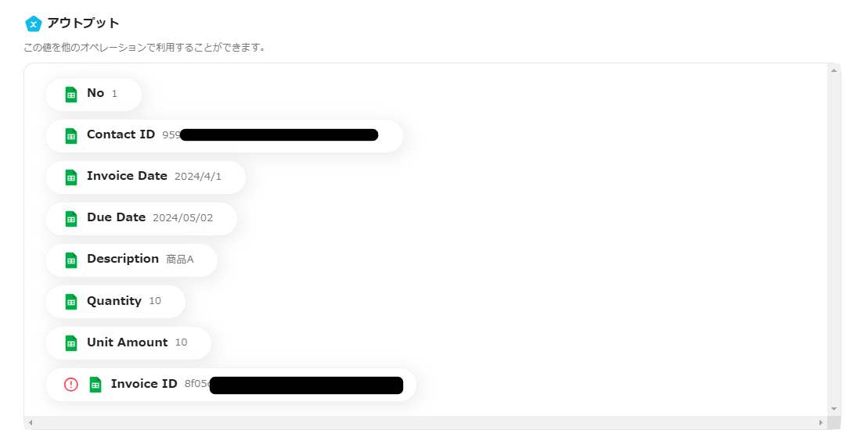868x448 pixels.
Task: Click the horizontal scrollbar left arrow
Action: (31, 422)
